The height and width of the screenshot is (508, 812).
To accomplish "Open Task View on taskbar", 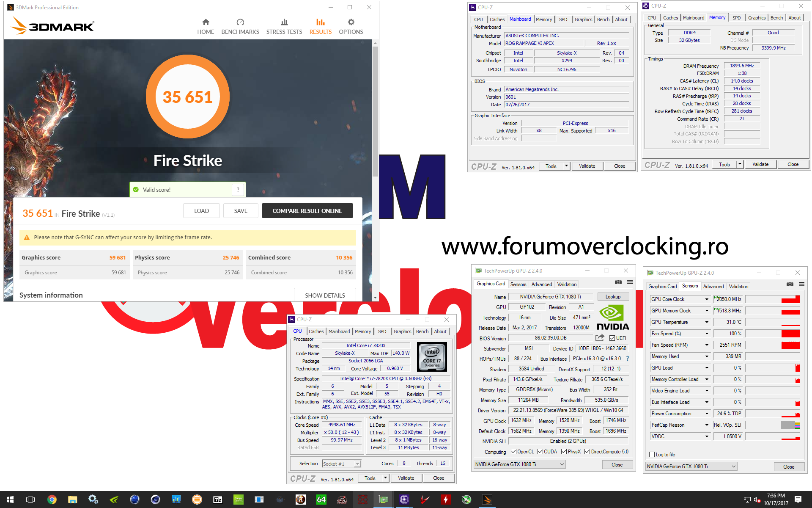I will click(30, 500).
